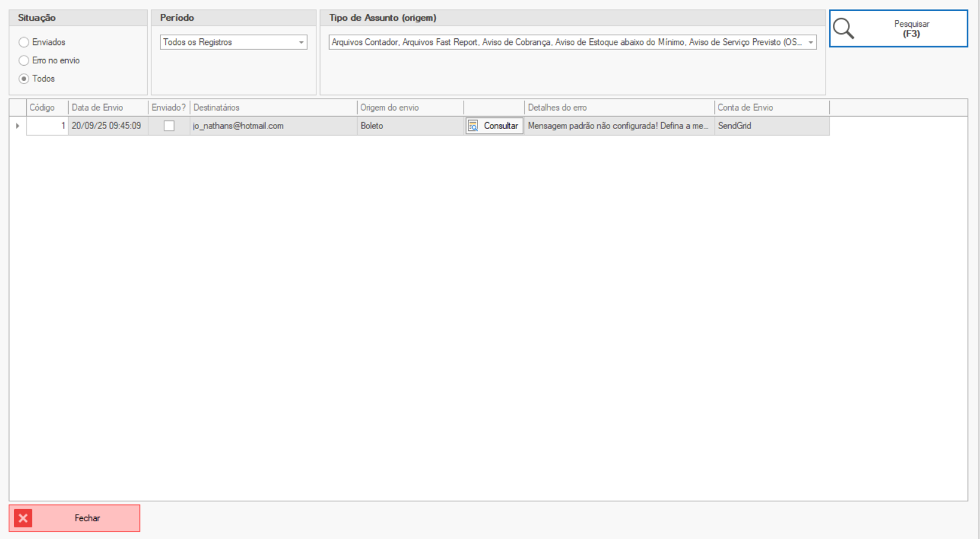Screen dimensions: 980x539
Task: Click the Consultar document lookup icon
Action: click(x=473, y=126)
